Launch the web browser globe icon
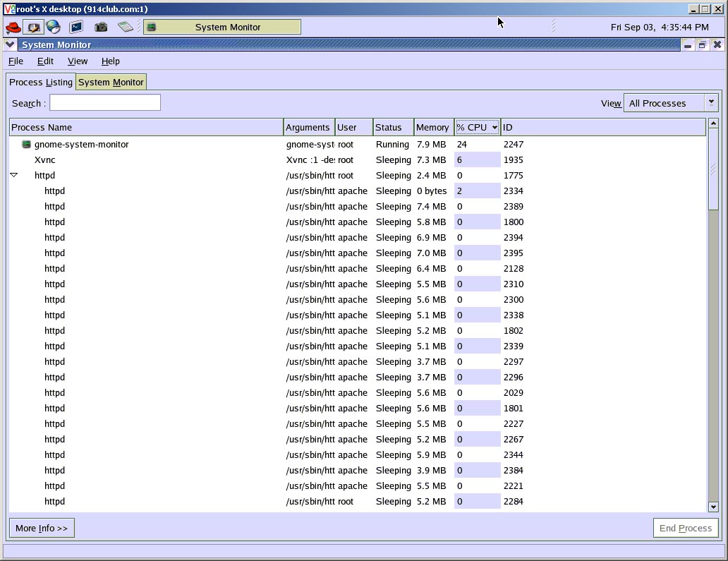 click(x=54, y=27)
